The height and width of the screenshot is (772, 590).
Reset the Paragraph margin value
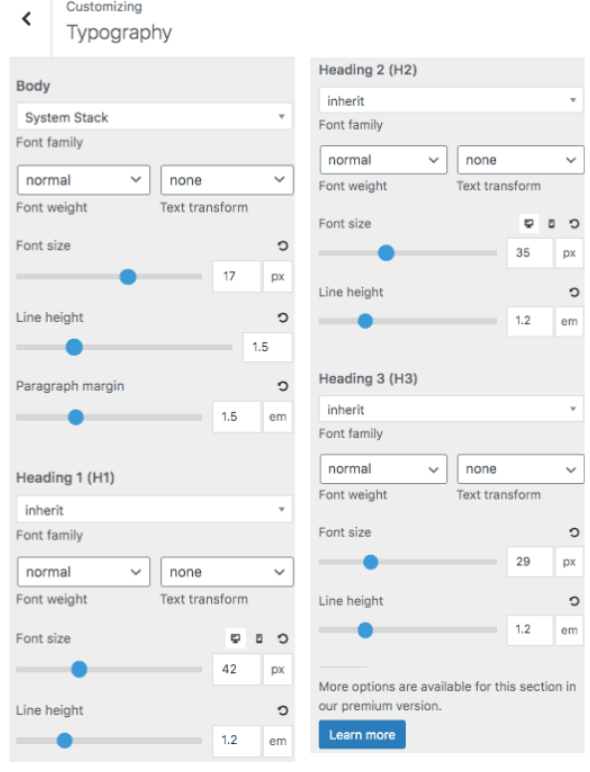tap(283, 386)
